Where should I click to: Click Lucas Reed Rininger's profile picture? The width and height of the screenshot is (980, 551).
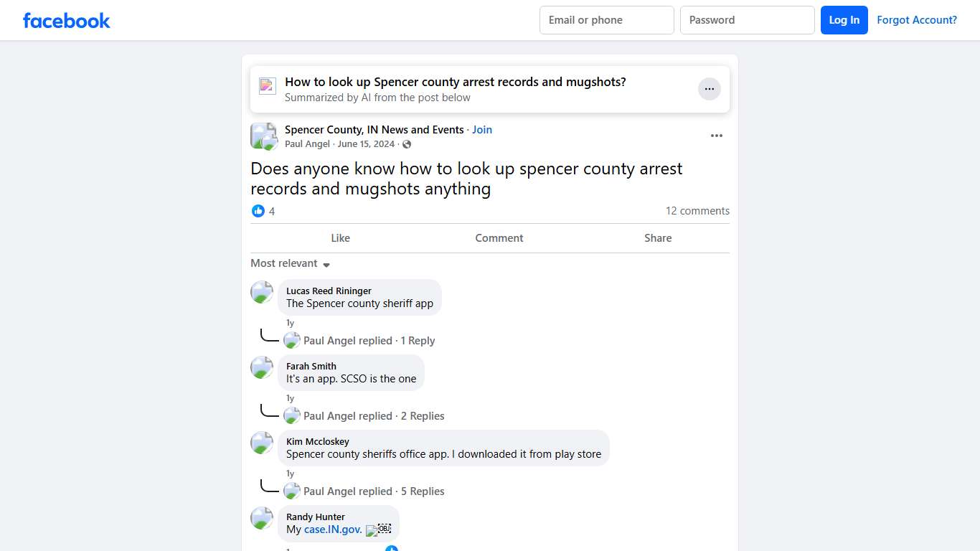261,292
